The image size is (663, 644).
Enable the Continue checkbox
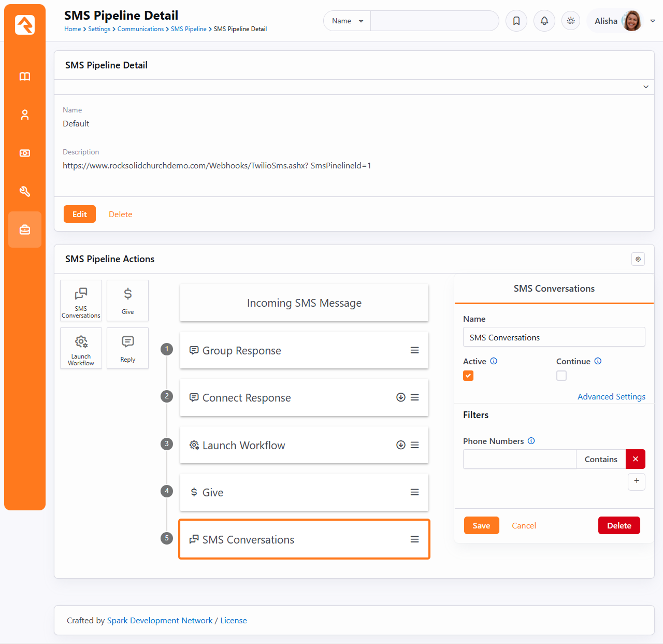click(x=561, y=376)
